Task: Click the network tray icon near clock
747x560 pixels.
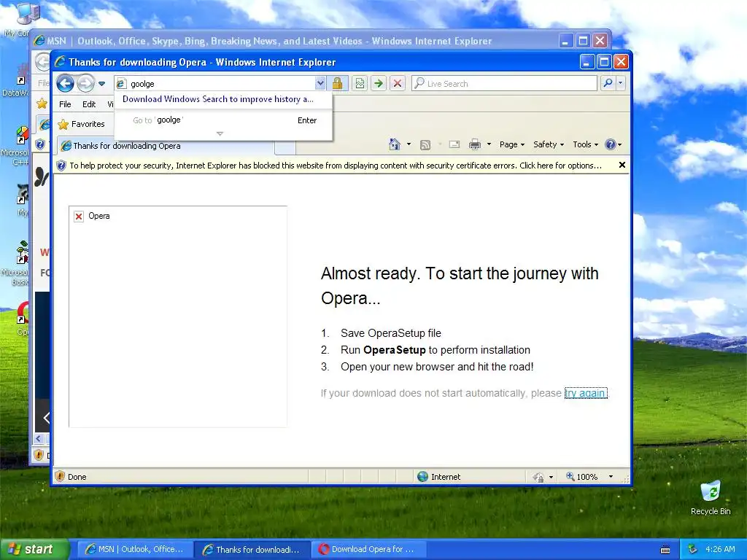Action: tap(692, 549)
